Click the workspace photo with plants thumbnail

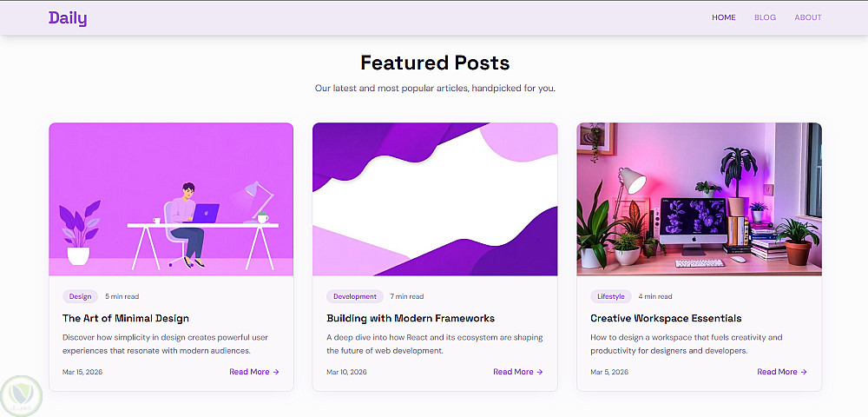699,199
